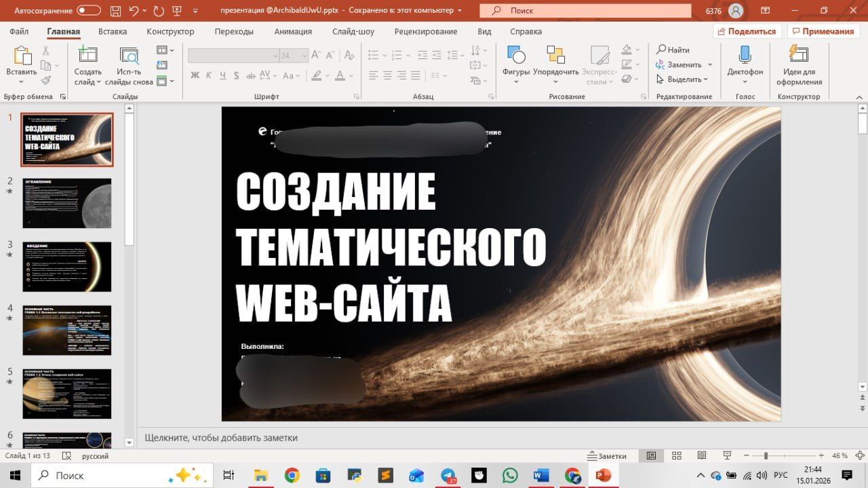The width and height of the screenshot is (868, 488).
Task: Fit slide to current window icon
Action: point(860,455)
